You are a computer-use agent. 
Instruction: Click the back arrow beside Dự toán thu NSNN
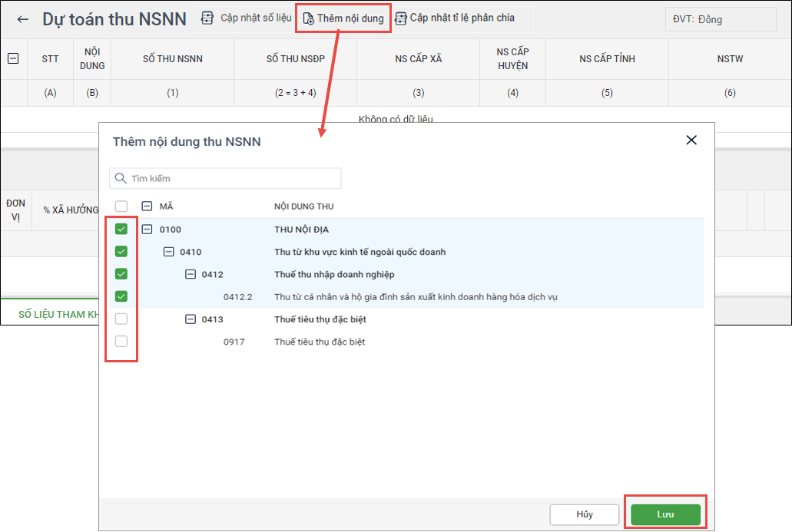pos(23,19)
